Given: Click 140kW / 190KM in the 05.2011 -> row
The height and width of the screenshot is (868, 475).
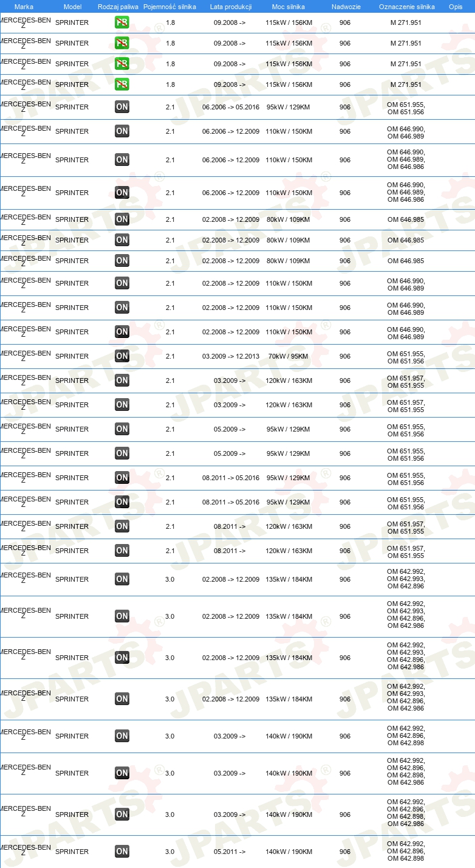Looking at the screenshot, I should [x=289, y=852].
